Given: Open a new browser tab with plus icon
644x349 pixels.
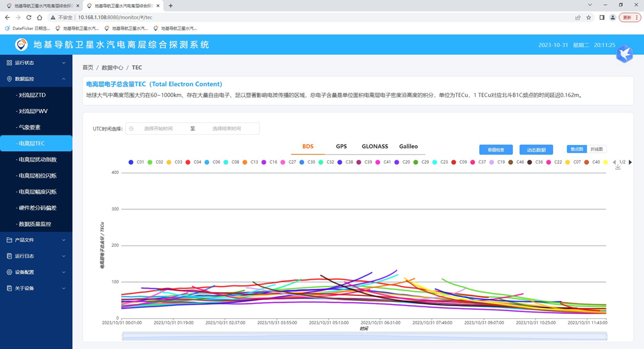Looking at the screenshot, I should tap(170, 6).
